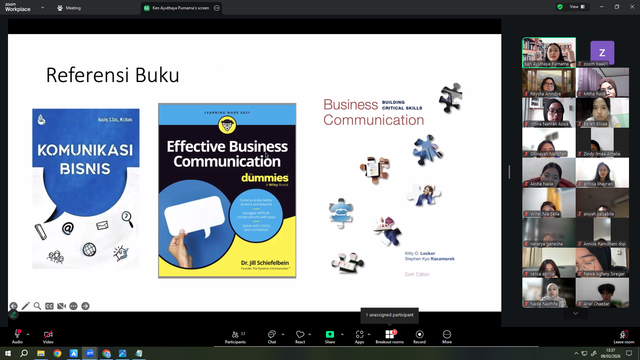Select zoom baa01 participant tile
Viewport: 640px width, 360px height.
(x=602, y=52)
